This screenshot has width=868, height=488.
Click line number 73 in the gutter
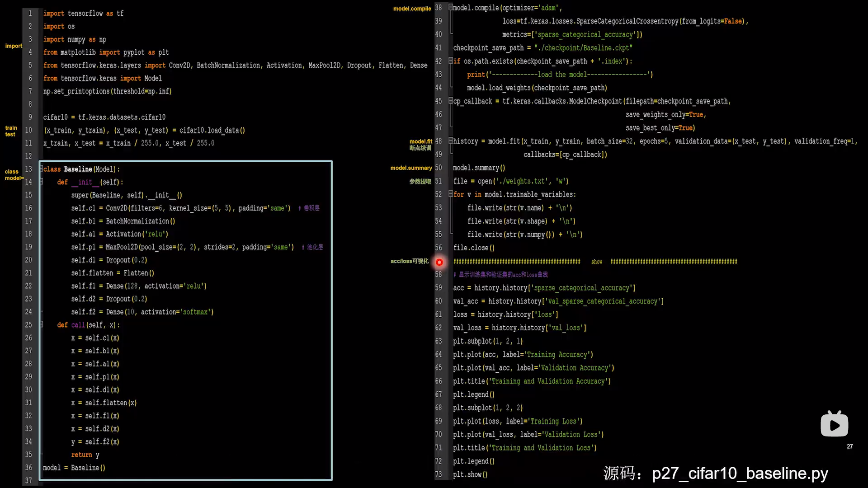[x=438, y=474]
